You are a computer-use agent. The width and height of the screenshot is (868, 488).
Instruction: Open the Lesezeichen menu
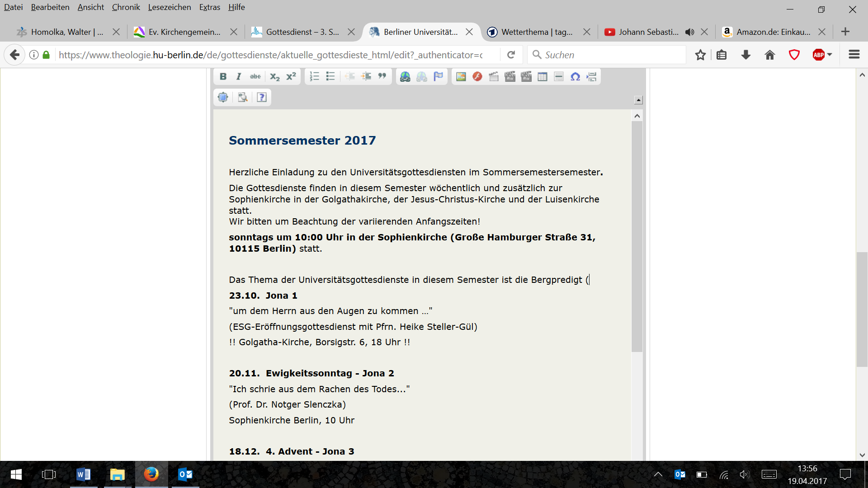tap(169, 7)
